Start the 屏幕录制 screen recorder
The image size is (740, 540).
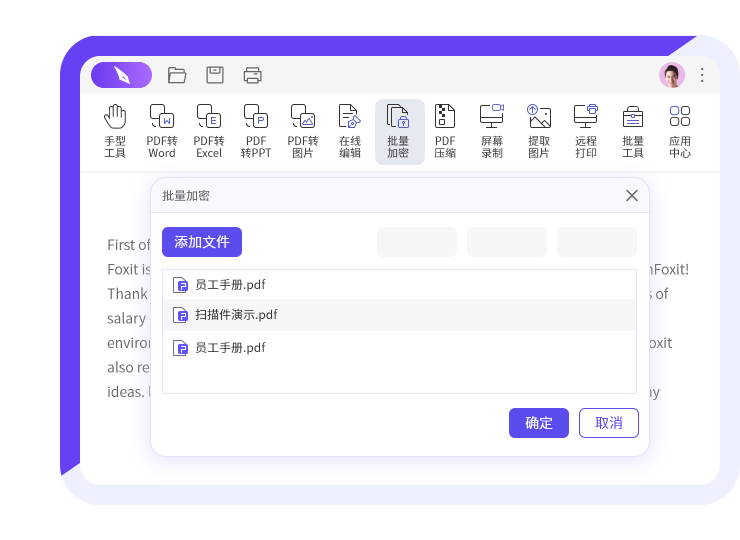(x=492, y=131)
